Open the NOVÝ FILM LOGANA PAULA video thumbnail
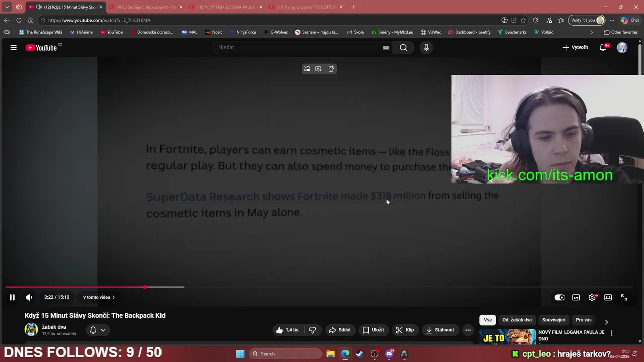 [x=508, y=336]
